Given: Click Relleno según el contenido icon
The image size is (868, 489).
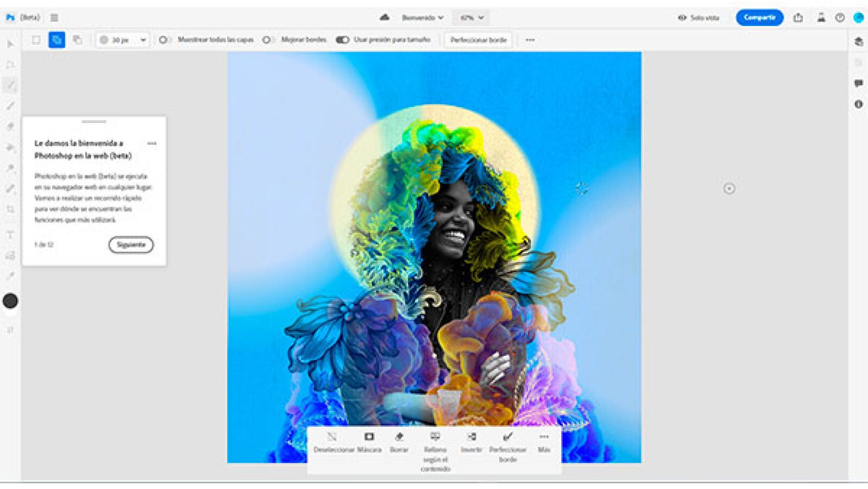Looking at the screenshot, I should pyautogui.click(x=435, y=437).
